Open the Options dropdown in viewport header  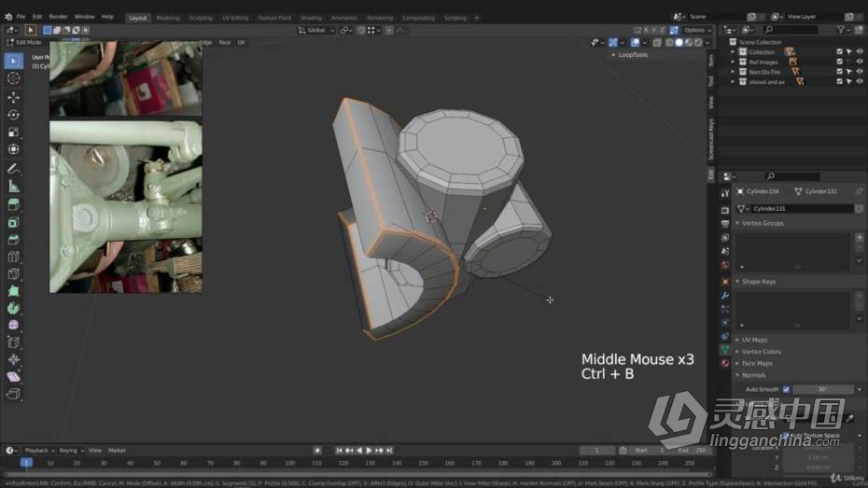(696, 31)
